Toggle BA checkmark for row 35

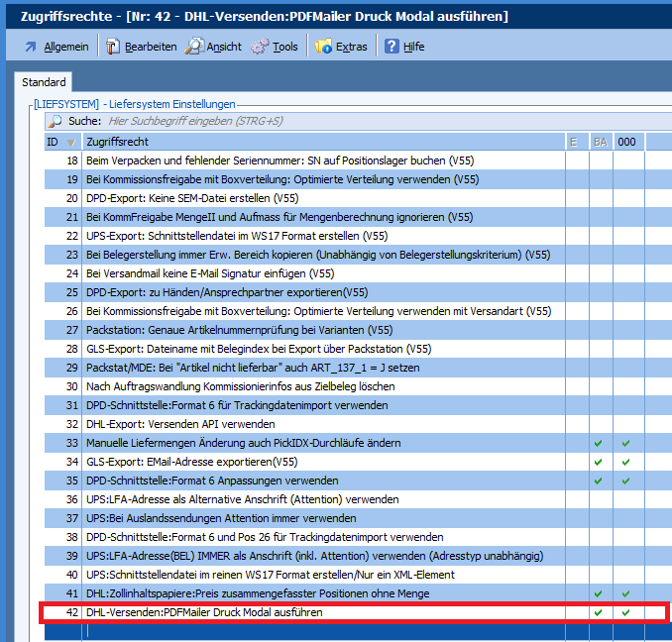coord(598,481)
